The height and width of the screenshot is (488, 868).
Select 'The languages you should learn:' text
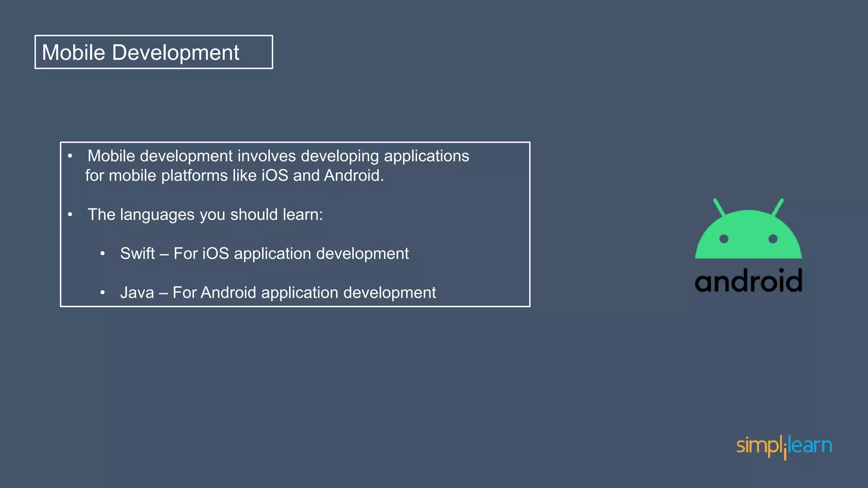(x=205, y=214)
